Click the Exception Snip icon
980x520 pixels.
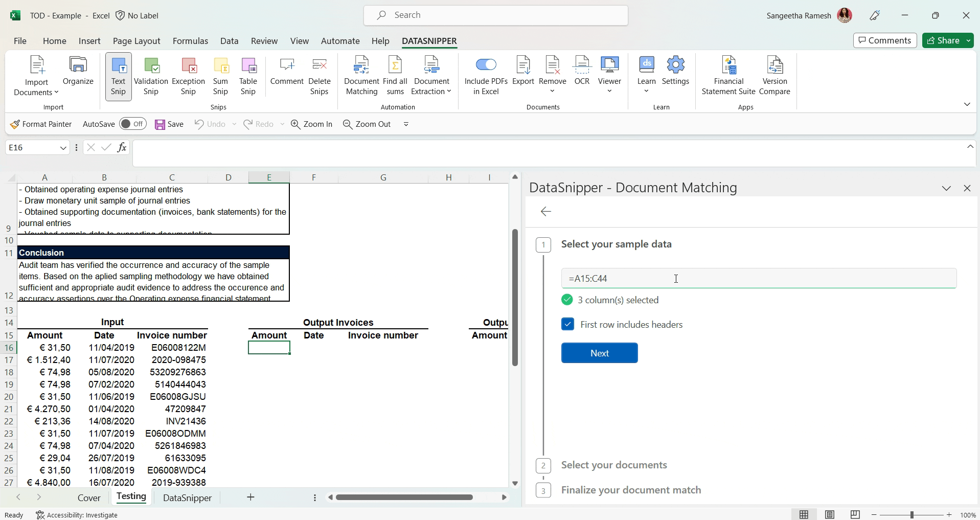188,76
